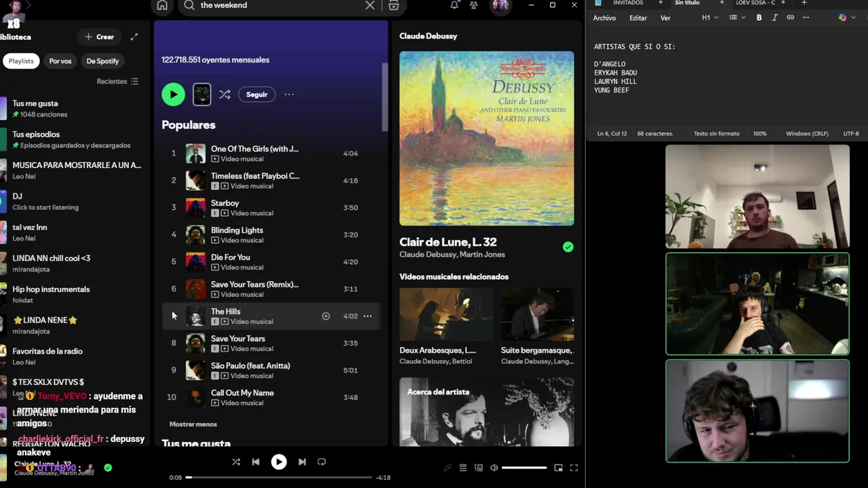
Task: Toggle shuffle in the player bar
Action: tap(236, 462)
